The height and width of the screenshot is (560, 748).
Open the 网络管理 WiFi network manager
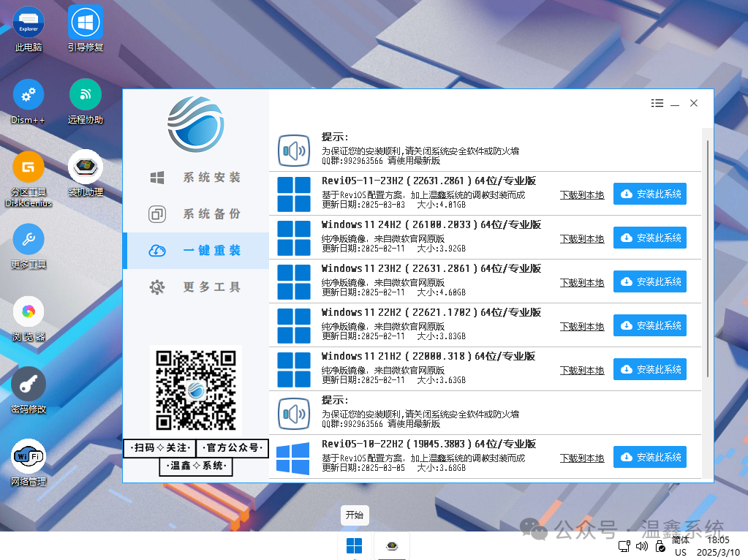28,457
